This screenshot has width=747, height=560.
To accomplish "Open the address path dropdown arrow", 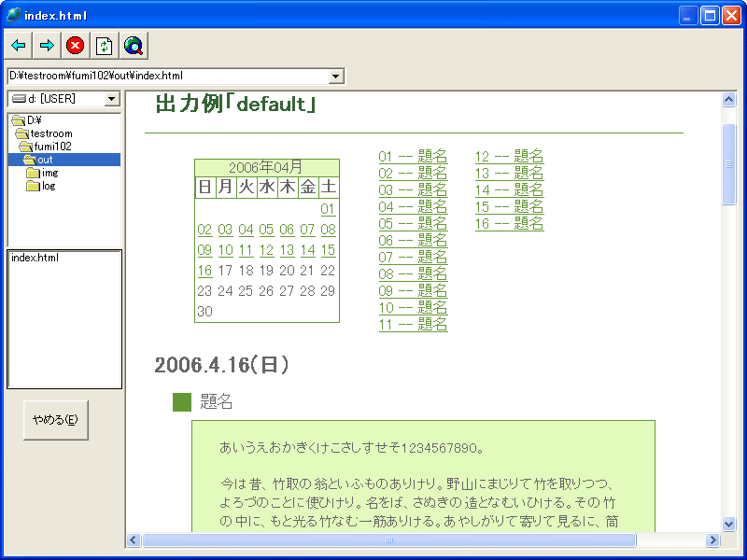I will click(336, 77).
